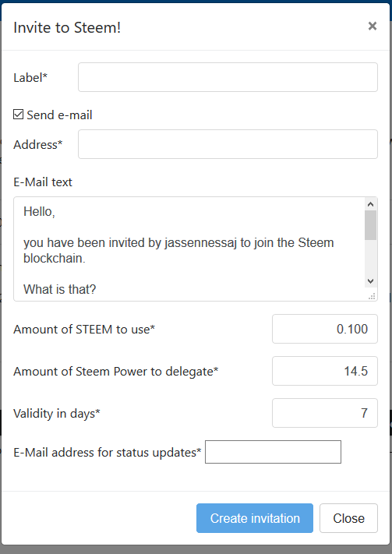Click the 'Amount of STEEM to use*' caption
This screenshot has height=554, width=392.
point(84,330)
